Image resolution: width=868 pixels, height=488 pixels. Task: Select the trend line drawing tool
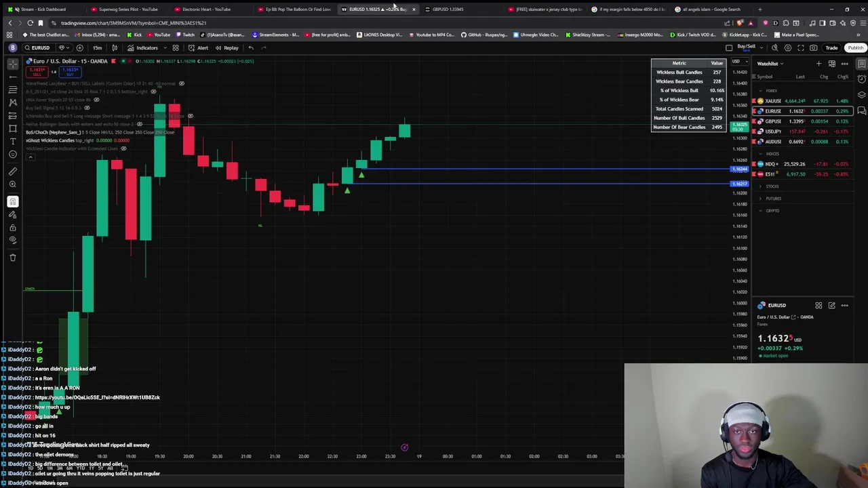(x=13, y=77)
